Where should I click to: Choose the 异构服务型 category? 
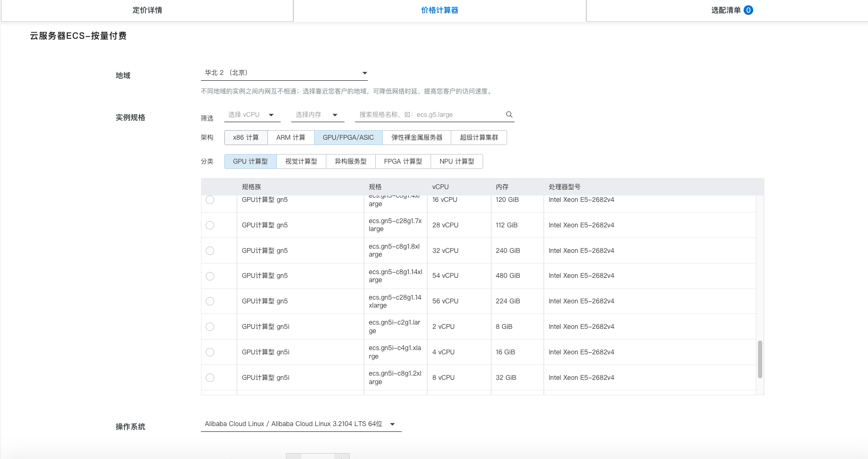(x=351, y=161)
